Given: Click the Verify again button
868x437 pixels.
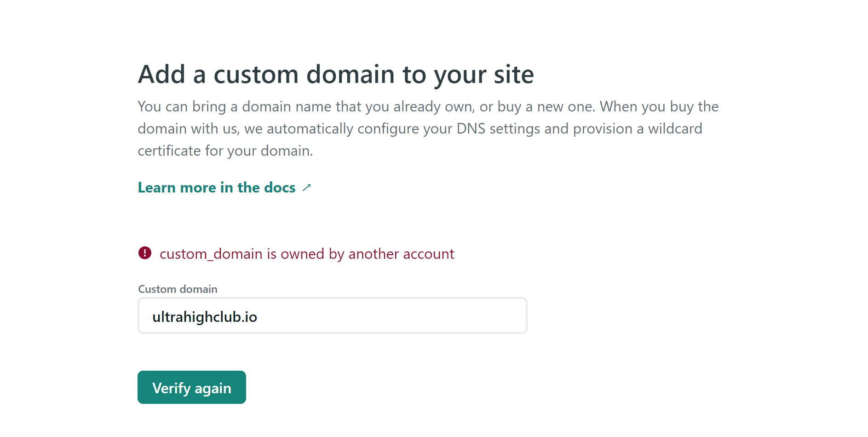Looking at the screenshot, I should [x=192, y=387].
